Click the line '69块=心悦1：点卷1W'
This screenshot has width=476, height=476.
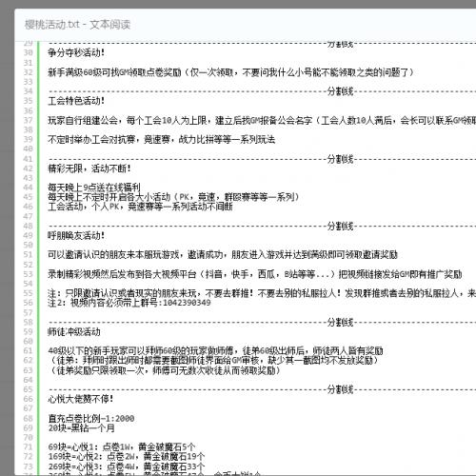pyautogui.click(x=122, y=446)
